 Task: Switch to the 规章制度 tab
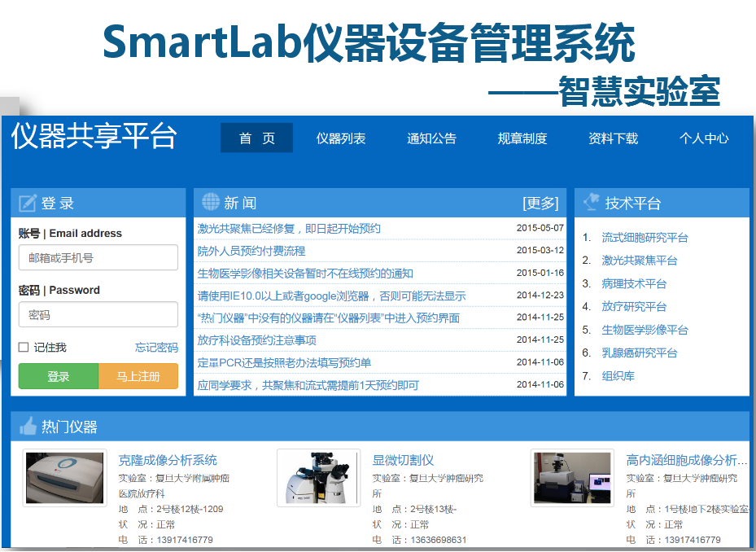click(x=522, y=138)
